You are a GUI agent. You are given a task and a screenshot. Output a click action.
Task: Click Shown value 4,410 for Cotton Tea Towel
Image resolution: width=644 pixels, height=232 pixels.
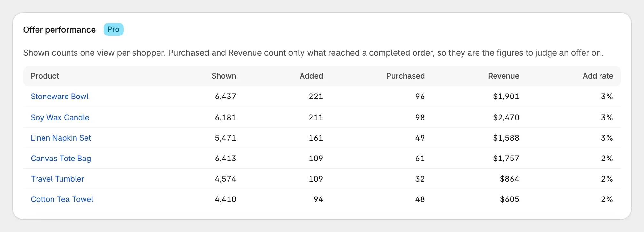pos(225,199)
